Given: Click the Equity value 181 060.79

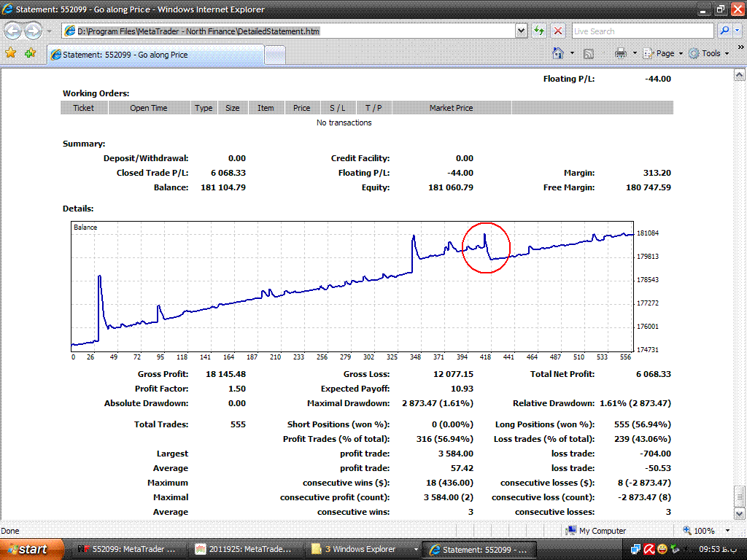Looking at the screenshot, I should point(451,187).
